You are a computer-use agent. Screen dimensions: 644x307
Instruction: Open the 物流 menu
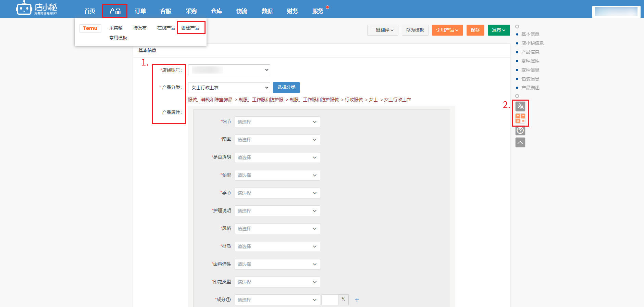[x=242, y=11]
